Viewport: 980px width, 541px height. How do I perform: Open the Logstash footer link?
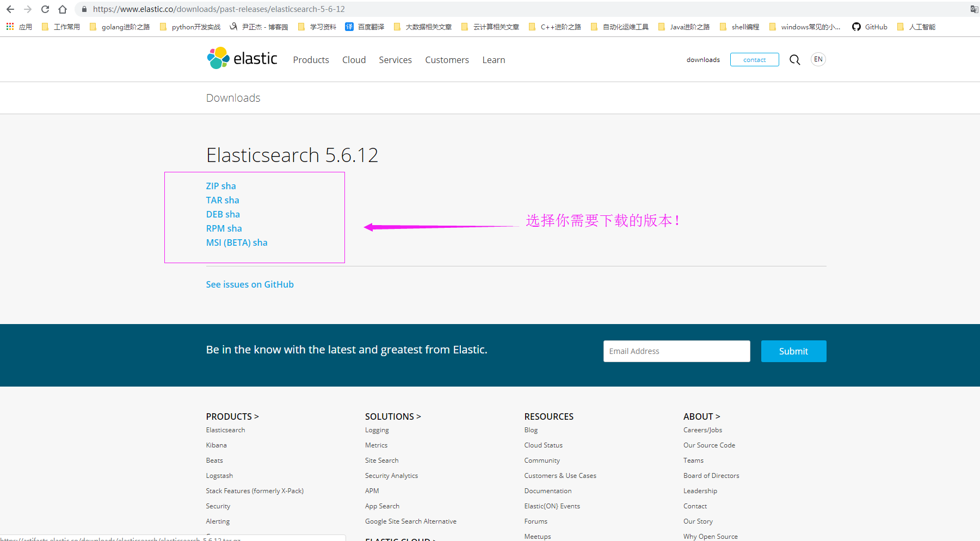[219, 476]
